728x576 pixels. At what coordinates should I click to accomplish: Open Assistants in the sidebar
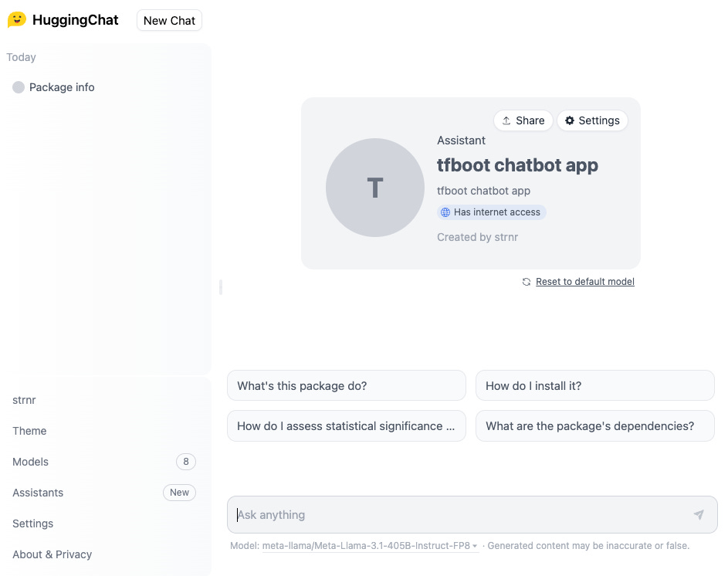coord(104,493)
